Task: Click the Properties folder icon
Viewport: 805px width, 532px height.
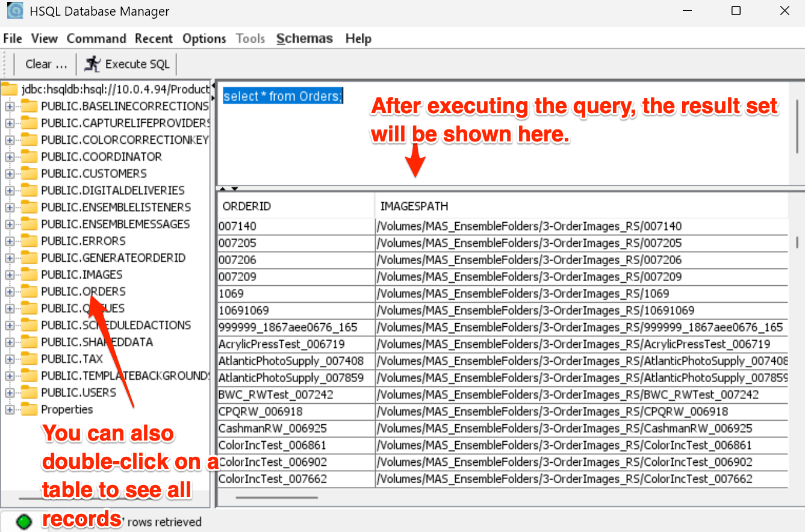Action: click(x=29, y=410)
